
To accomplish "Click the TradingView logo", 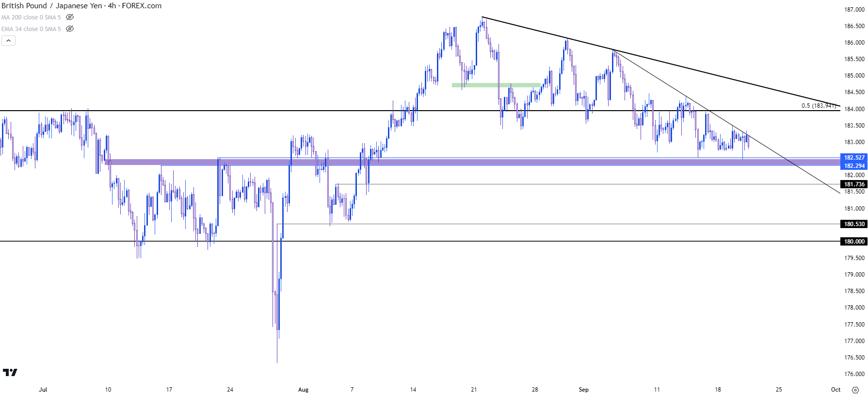I will pos(10,372).
